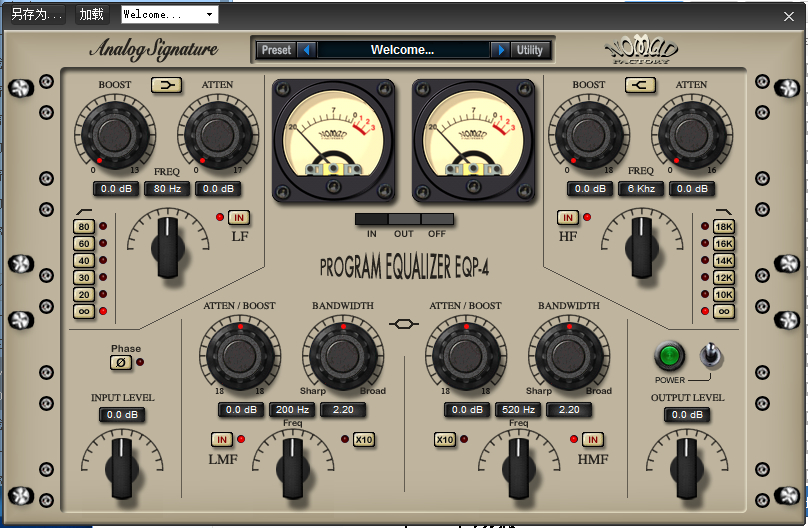The image size is (808, 528).
Task: Click the HMF Freq knob
Action: (x=519, y=468)
